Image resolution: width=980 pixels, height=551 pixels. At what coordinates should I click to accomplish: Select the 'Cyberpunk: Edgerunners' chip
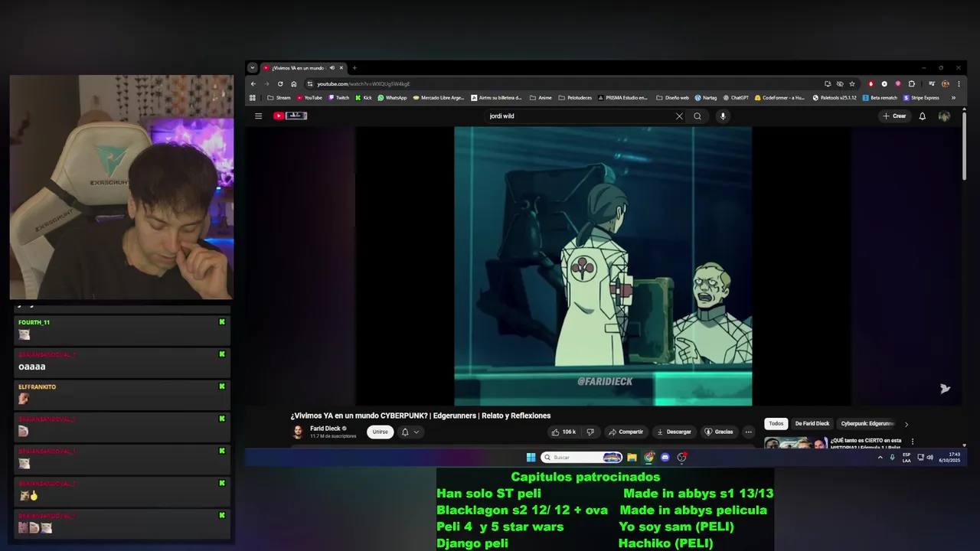tap(867, 423)
